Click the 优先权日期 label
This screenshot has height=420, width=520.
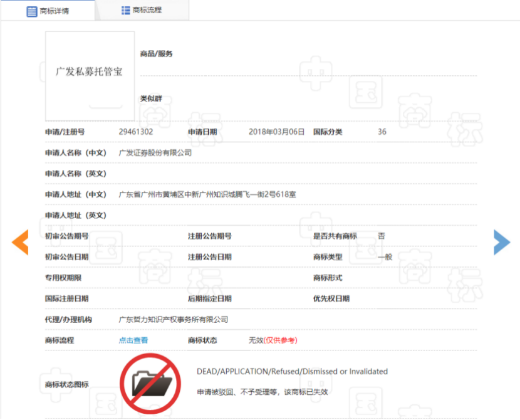click(331, 298)
